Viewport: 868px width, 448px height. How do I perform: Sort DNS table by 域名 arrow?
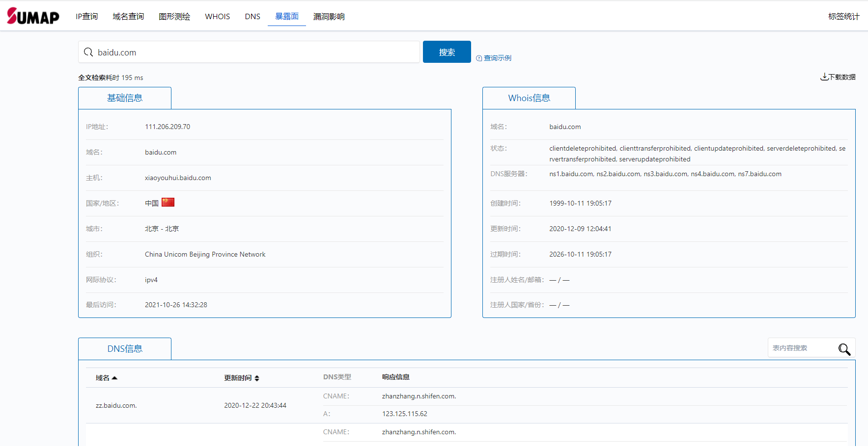[x=114, y=378]
